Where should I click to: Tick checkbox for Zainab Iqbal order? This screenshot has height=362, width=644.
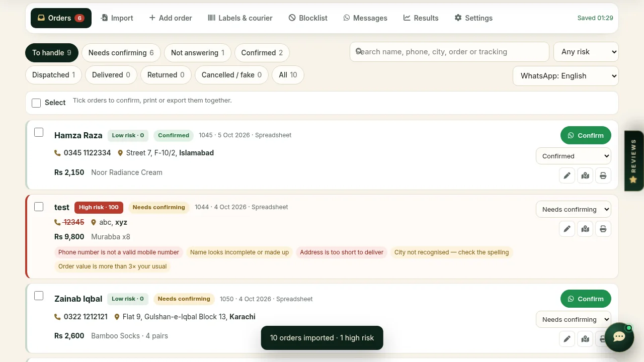39,296
